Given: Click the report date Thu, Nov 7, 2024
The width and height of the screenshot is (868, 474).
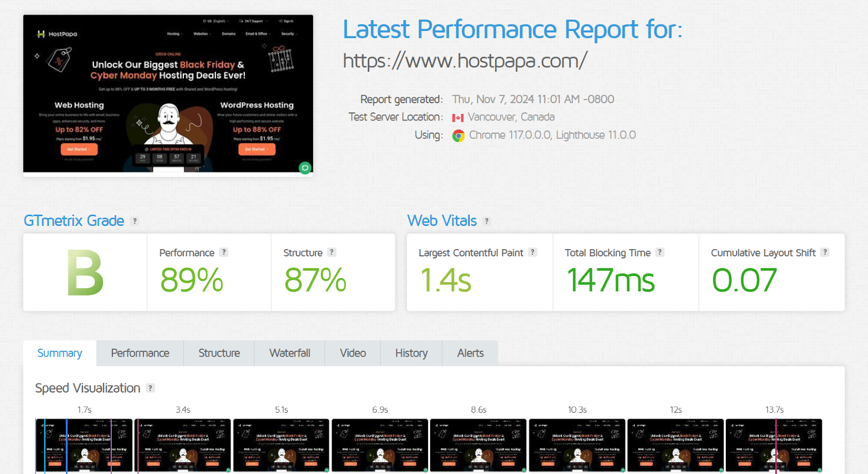Looking at the screenshot, I should 533,99.
